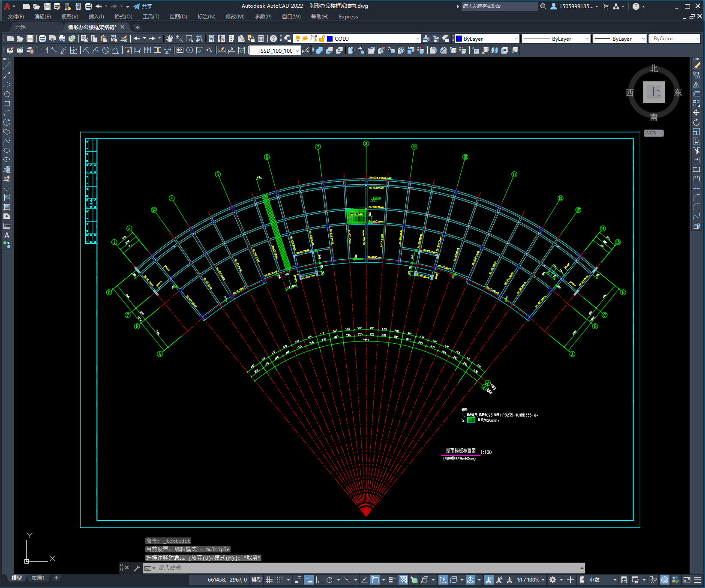The height and width of the screenshot is (588, 705).
Task: Open Layer Properties Manager icon
Action: click(x=288, y=39)
